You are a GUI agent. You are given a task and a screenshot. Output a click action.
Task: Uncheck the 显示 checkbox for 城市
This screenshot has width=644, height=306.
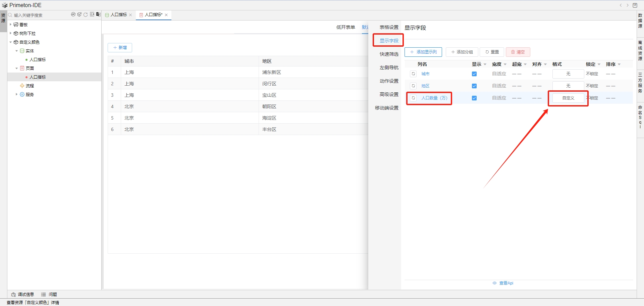[x=474, y=74]
